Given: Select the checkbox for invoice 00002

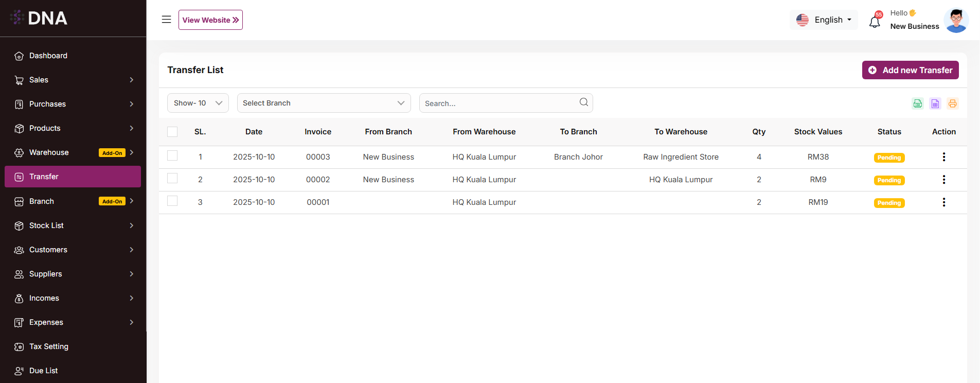Looking at the screenshot, I should [172, 178].
